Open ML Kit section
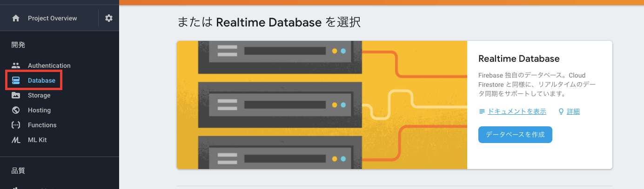 click(x=37, y=140)
